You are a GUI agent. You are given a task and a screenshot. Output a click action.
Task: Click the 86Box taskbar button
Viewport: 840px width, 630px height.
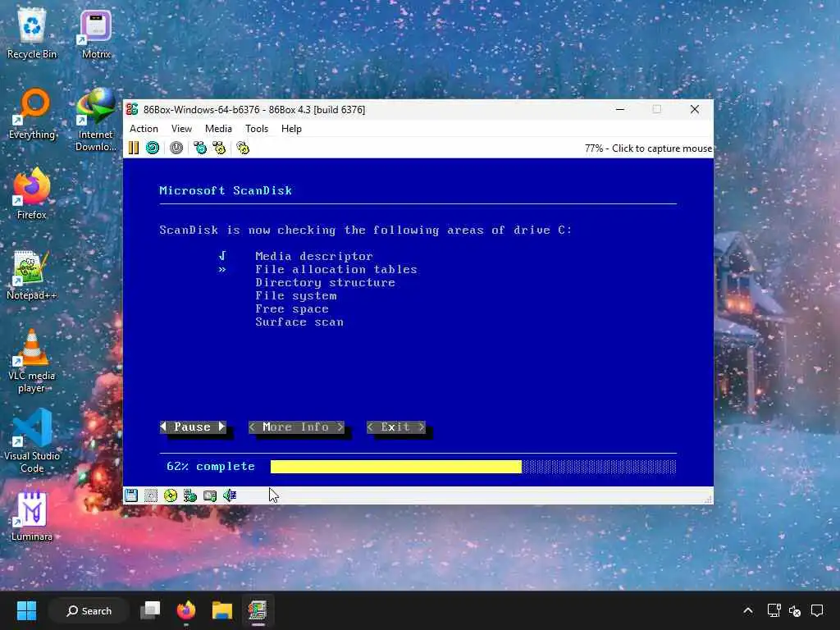tap(258, 610)
